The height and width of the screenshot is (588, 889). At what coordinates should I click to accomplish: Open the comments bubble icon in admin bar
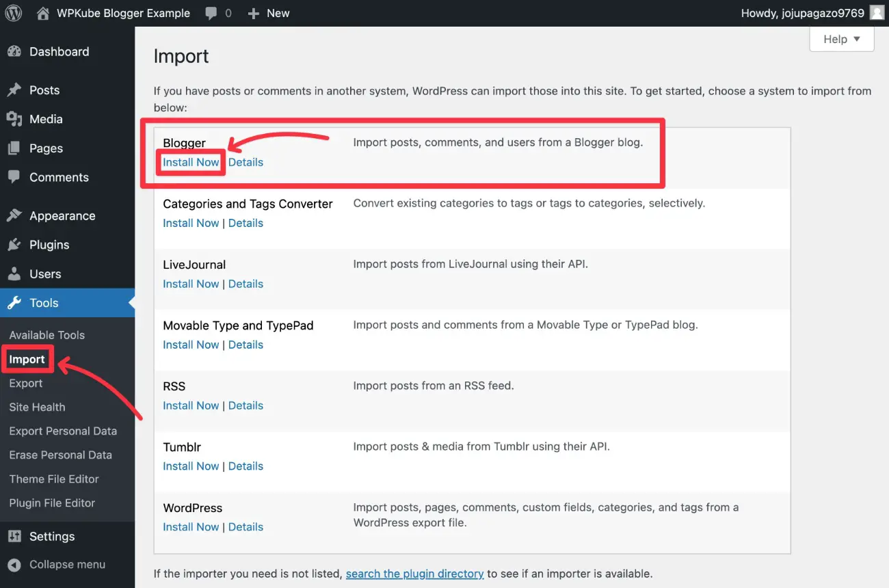pos(212,13)
